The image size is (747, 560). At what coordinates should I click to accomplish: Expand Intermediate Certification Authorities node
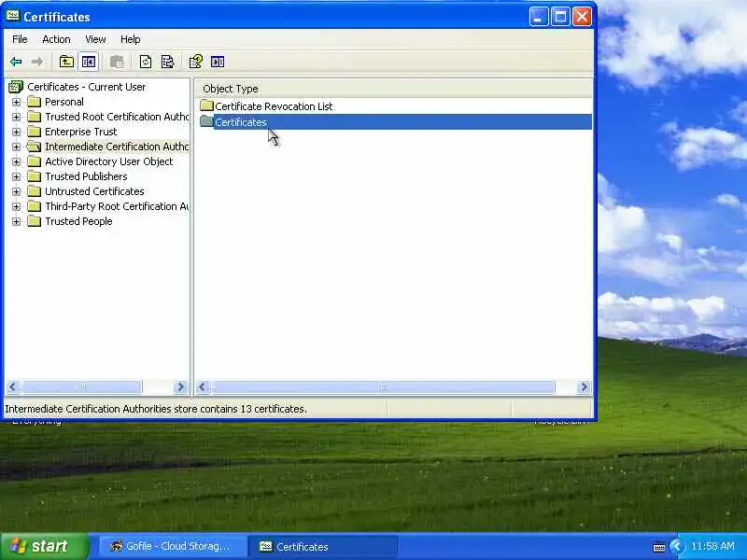coord(16,147)
